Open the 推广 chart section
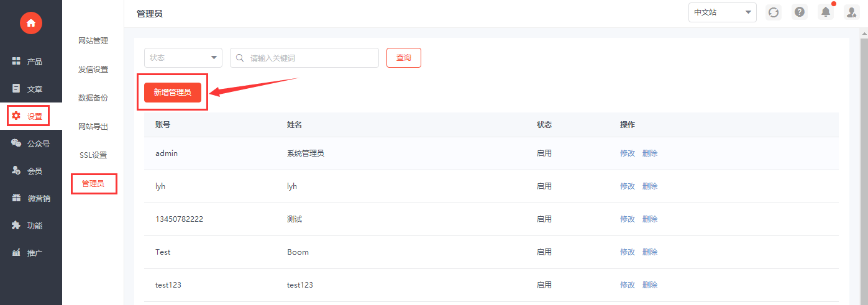 pos(31,253)
